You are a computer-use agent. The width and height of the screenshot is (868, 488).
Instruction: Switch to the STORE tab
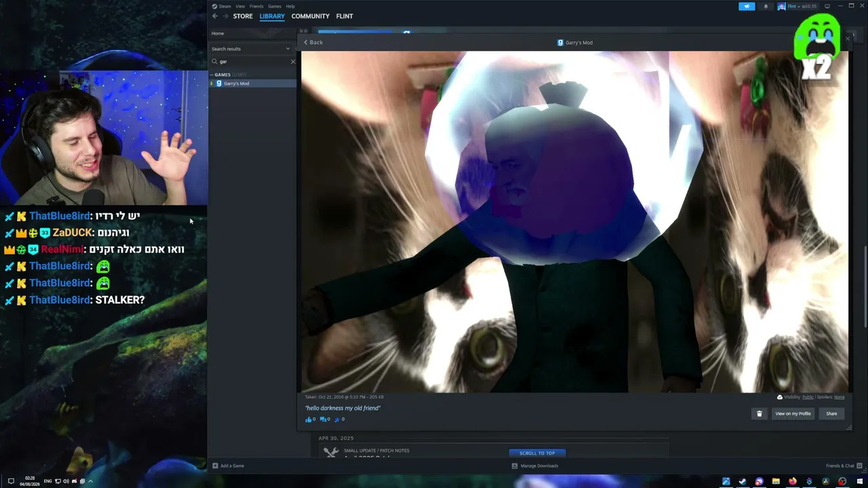point(243,16)
